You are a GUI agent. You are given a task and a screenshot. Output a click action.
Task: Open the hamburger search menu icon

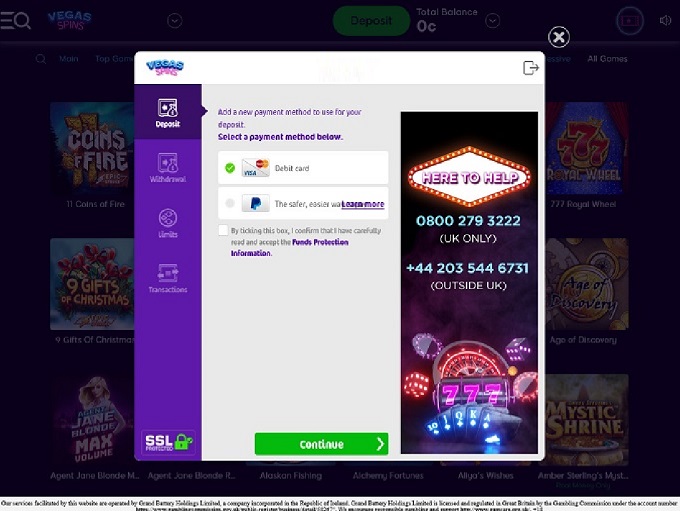point(16,20)
